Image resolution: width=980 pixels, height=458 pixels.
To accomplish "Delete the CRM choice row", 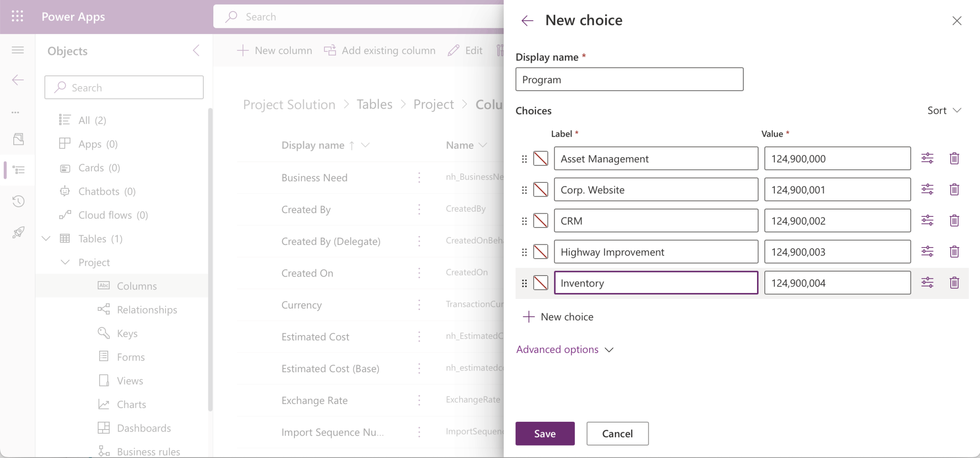I will (x=954, y=221).
